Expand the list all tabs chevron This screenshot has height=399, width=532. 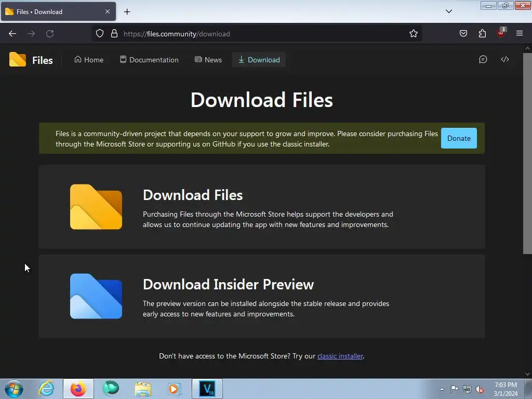pos(448,11)
